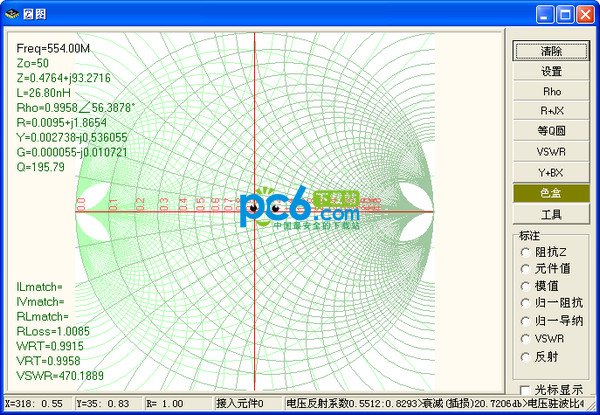Click the RLoss=1.0085 value
The height and width of the screenshot is (415, 600).
click(x=53, y=331)
